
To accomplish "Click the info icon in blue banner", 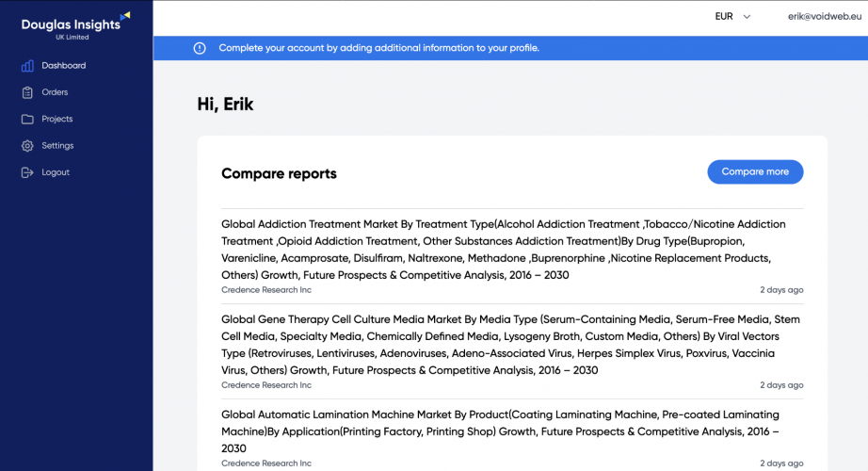I will click(x=200, y=48).
